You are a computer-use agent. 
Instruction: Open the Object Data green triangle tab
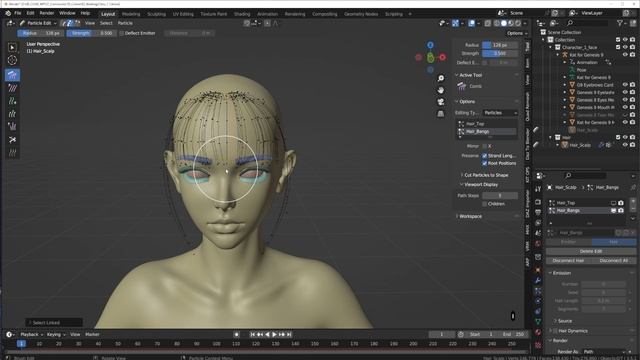tap(538, 322)
